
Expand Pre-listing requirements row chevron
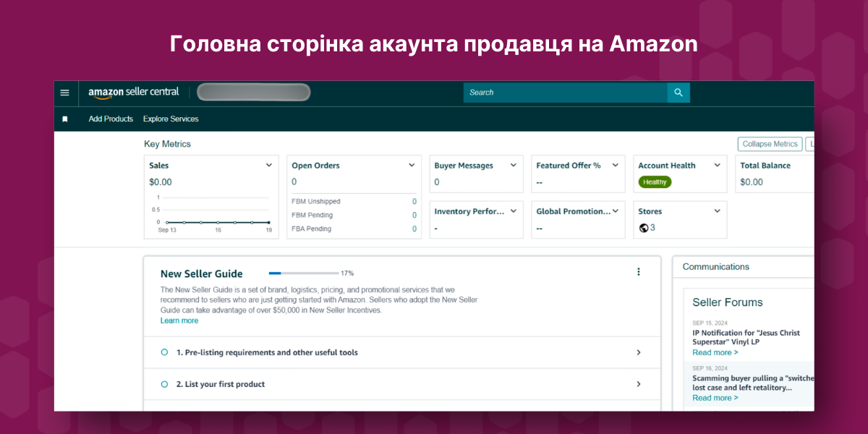coord(639,352)
